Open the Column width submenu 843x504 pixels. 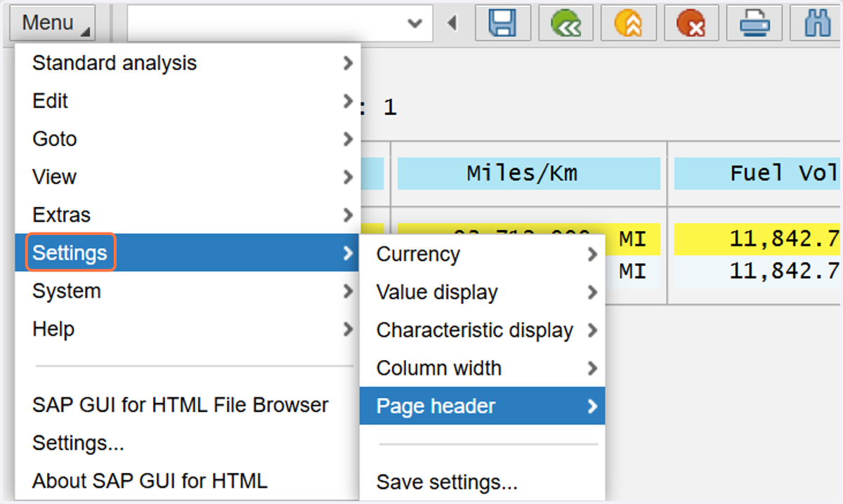pos(482,368)
